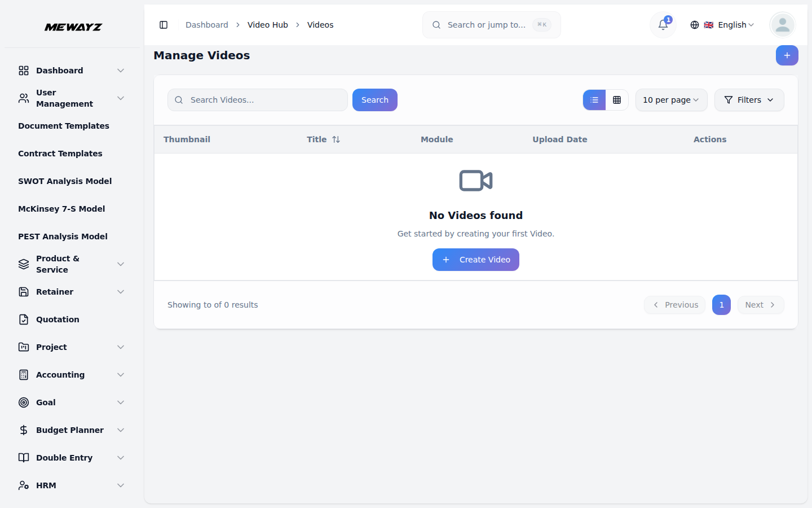812x508 pixels.
Task: Click the Create Video button
Action: pyautogui.click(x=475, y=260)
